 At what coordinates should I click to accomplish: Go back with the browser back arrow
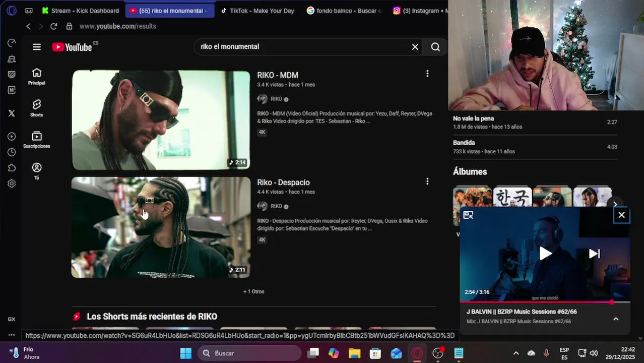(28, 26)
